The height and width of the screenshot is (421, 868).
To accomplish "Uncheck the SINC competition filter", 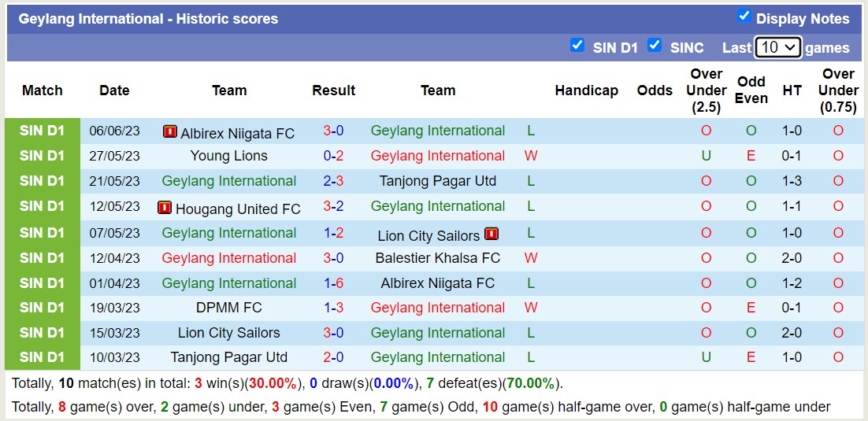I will (655, 46).
